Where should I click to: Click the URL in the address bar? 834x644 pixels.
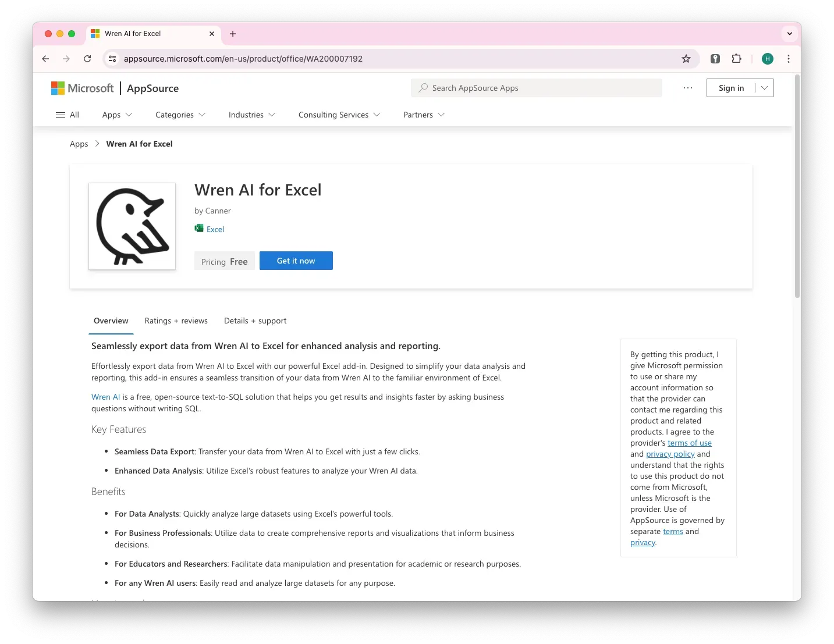243,59
